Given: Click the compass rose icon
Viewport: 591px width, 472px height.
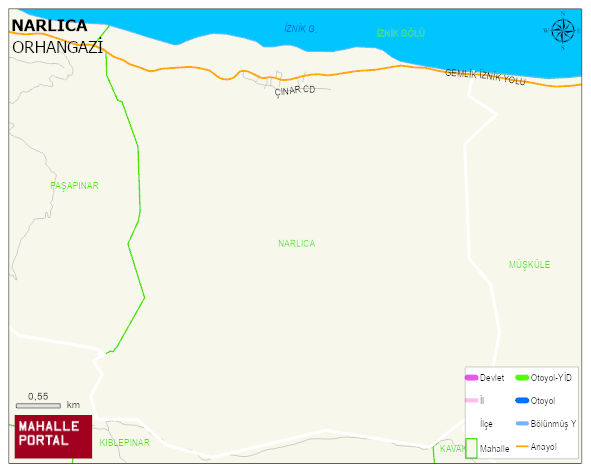Looking at the screenshot, I should 563,31.
